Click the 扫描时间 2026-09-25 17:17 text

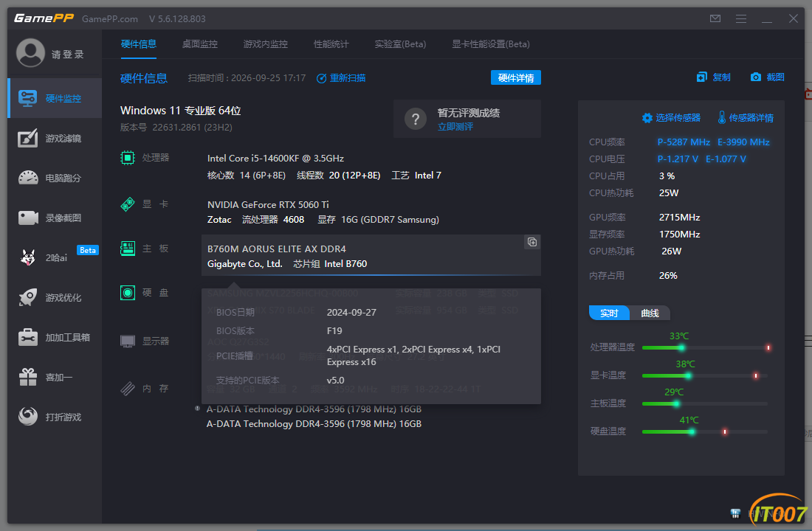click(247, 78)
